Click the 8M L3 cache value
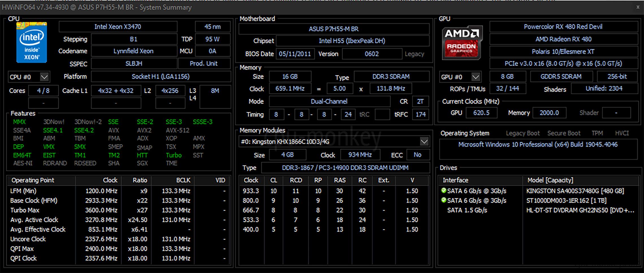This screenshot has height=273, width=644. pos(215,97)
